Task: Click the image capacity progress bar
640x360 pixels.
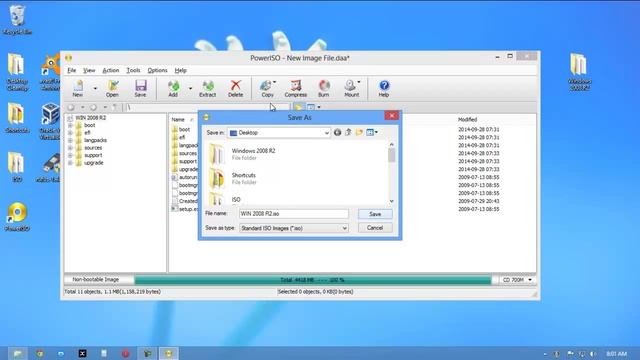Action: (313, 280)
